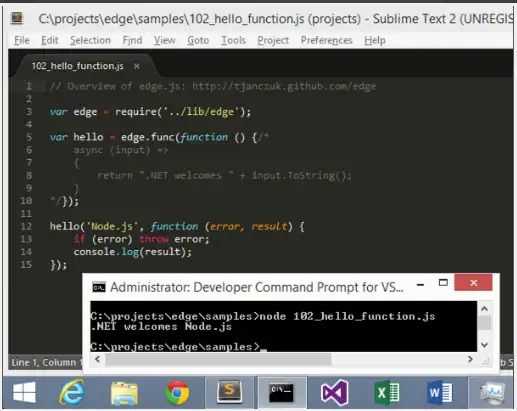Open File Explorer from the taskbar
Screen dimensions: 517x411
pyautogui.click(x=124, y=393)
